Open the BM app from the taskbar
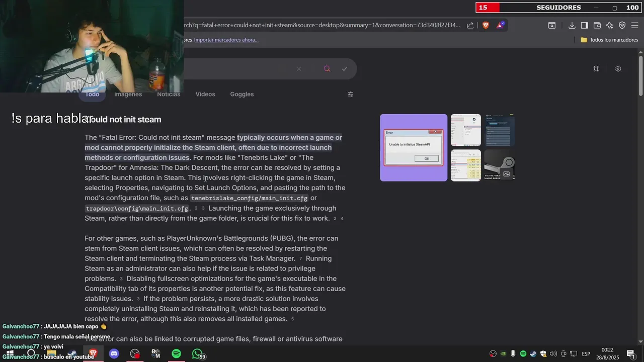Image resolution: width=644 pixels, height=362 pixels. click(x=155, y=354)
